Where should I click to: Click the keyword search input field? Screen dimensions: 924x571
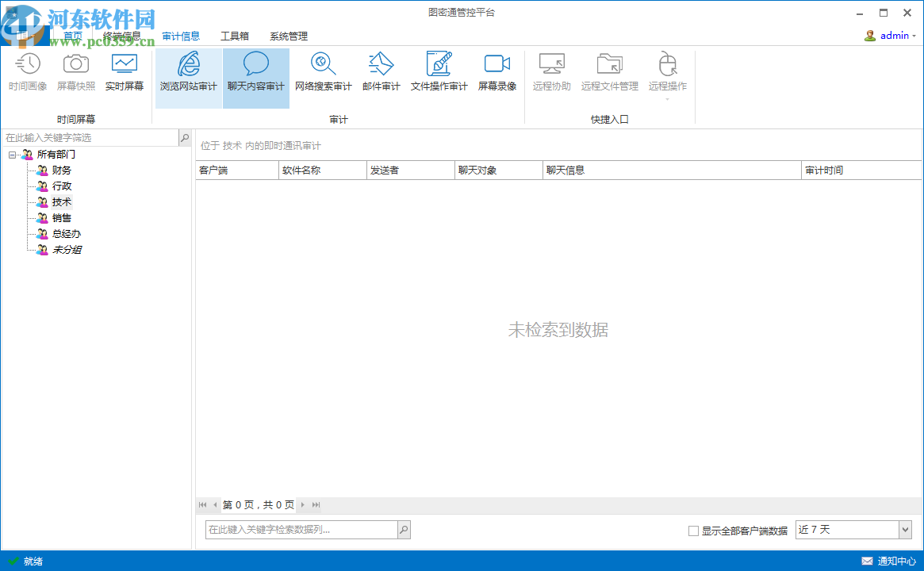(x=301, y=529)
